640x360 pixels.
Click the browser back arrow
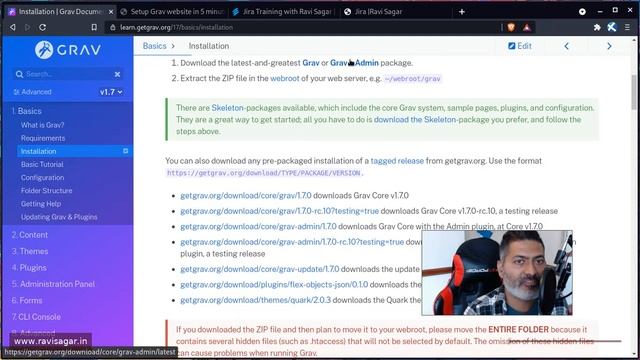click(13, 27)
